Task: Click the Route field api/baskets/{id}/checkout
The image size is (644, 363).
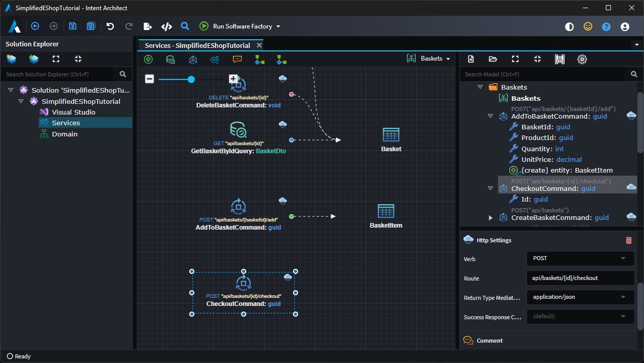Action: pyautogui.click(x=580, y=278)
